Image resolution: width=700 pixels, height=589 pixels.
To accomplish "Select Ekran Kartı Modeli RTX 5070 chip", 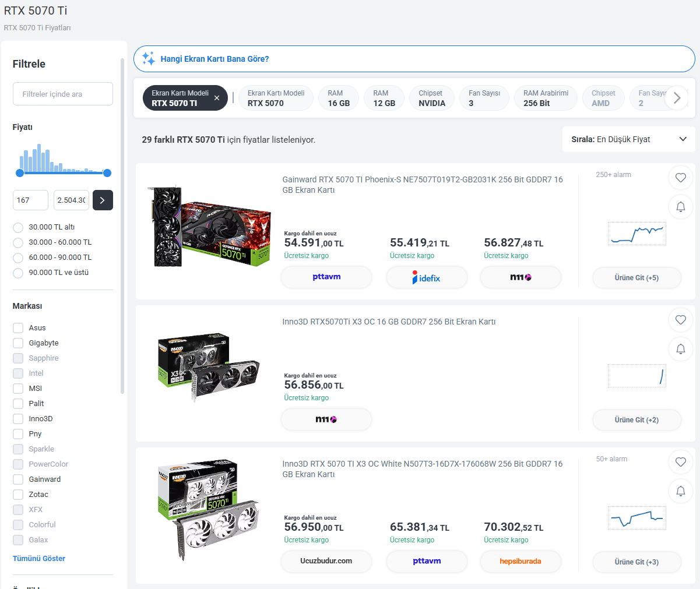I will coord(276,98).
